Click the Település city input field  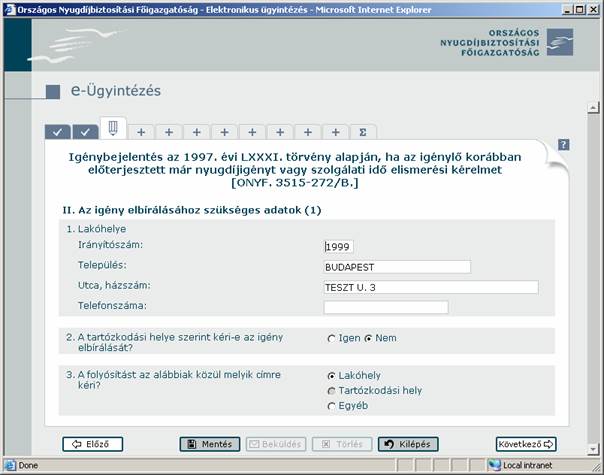tap(397, 267)
